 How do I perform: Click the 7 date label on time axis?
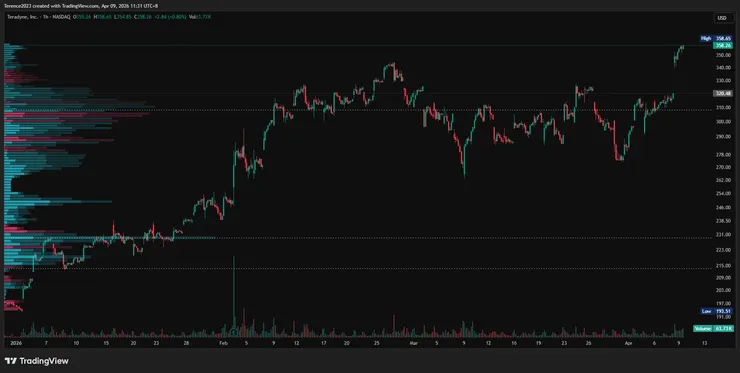(x=46, y=343)
